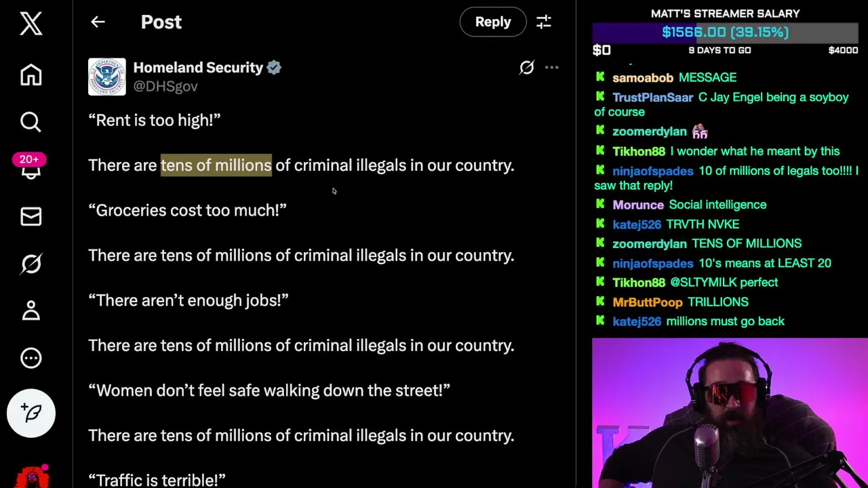Open the @DHSgov handle link
This screenshot has height=488, width=868.
pos(165,86)
